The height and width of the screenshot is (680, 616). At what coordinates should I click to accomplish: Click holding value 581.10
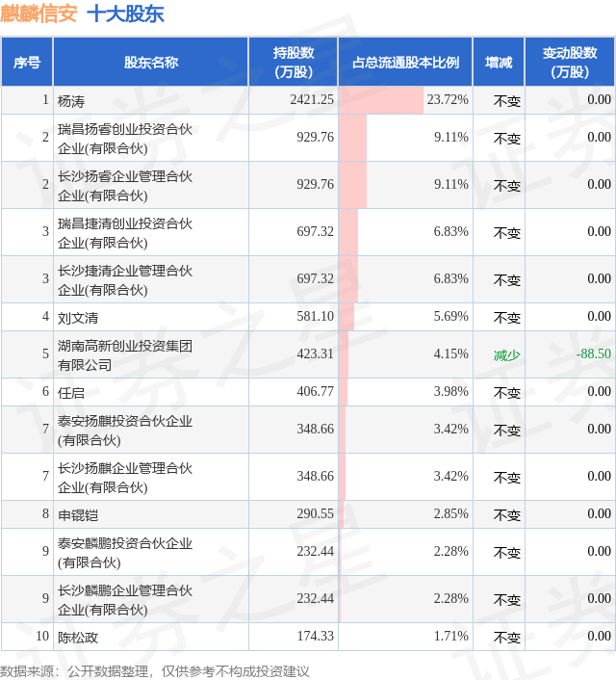[315, 316]
